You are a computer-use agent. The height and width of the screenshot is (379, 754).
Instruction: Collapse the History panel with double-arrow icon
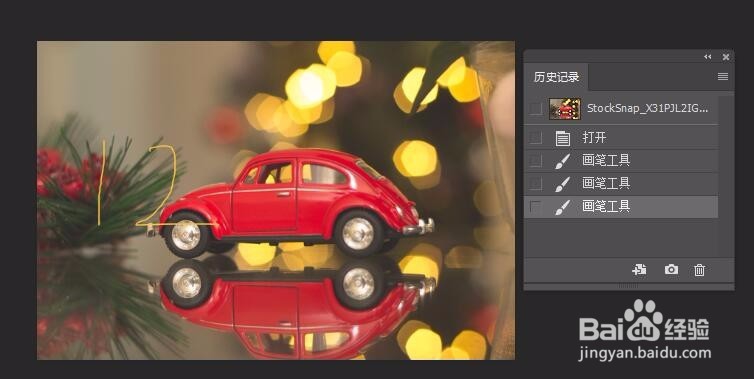pos(707,57)
